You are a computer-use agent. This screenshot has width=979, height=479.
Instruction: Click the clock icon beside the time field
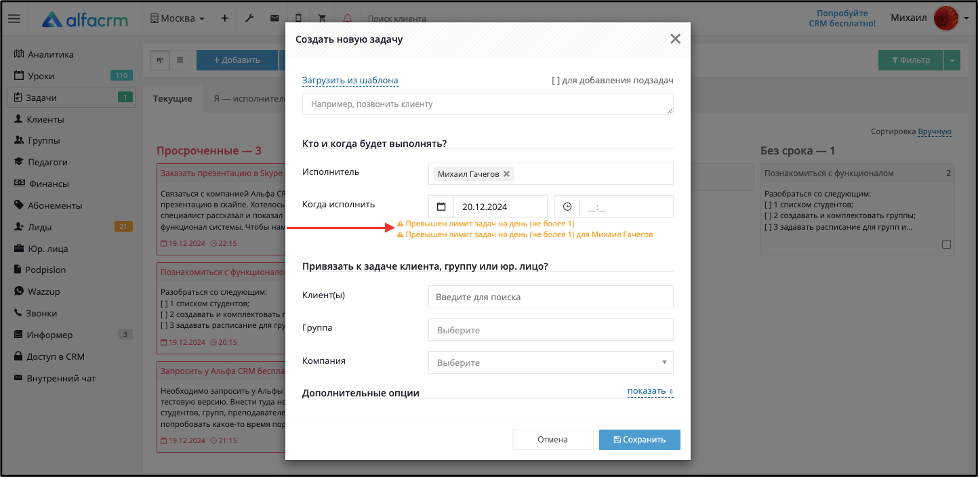(x=567, y=207)
